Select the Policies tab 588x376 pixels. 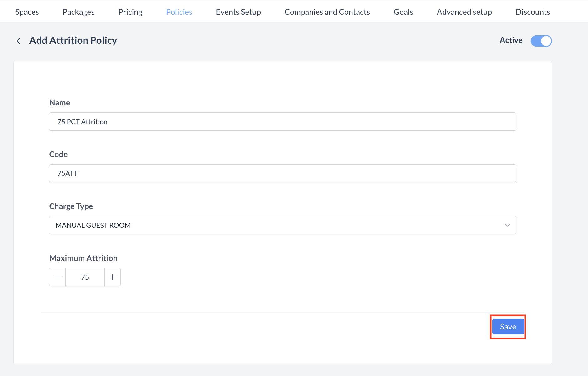[x=179, y=12]
